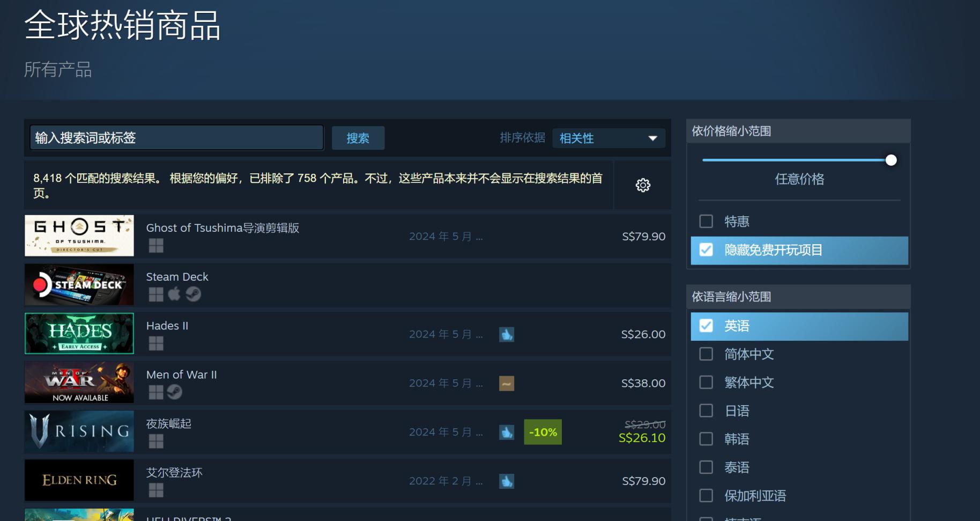980x521 pixels.
Task: Click the Elden Ring game thumbnail
Action: pyautogui.click(x=79, y=480)
